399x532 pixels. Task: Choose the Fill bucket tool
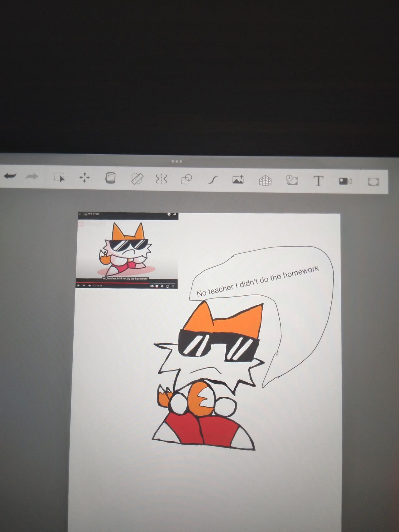(110, 178)
